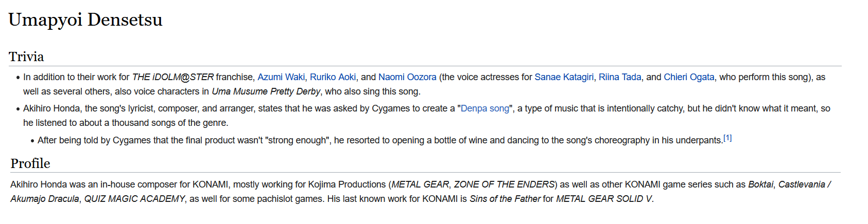Image resolution: width=868 pixels, height=224 pixels.
Task: Click the Chieri Ogata link
Action: click(x=689, y=77)
